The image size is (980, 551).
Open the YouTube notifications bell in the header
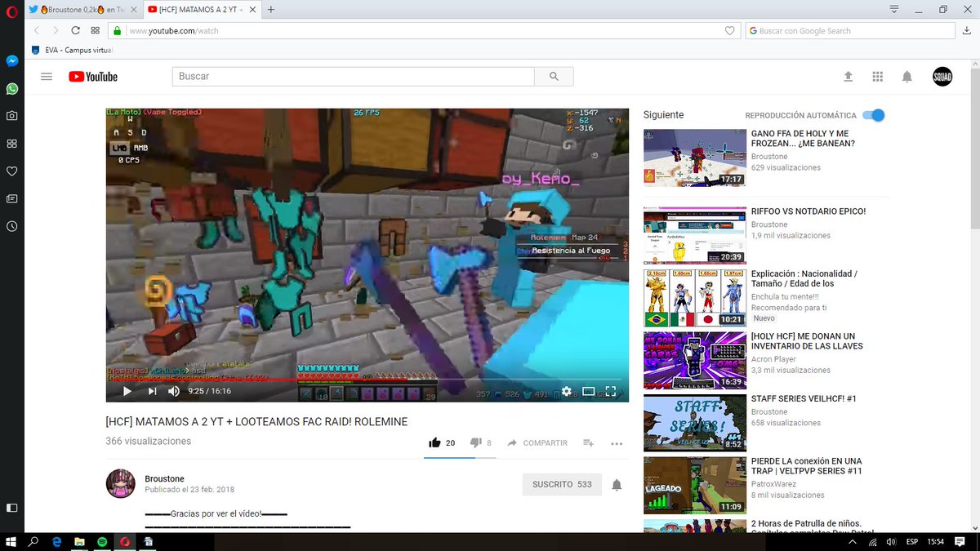click(x=906, y=77)
